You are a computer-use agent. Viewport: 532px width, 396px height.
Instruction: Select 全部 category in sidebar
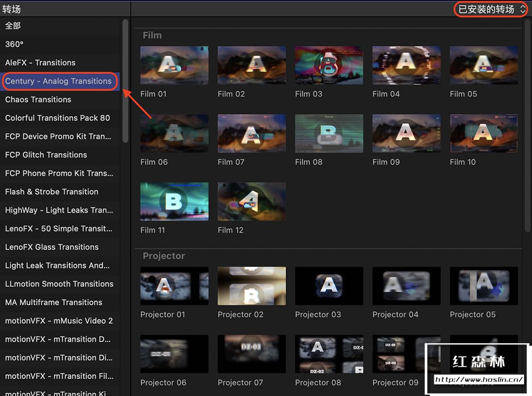pyautogui.click(x=60, y=26)
